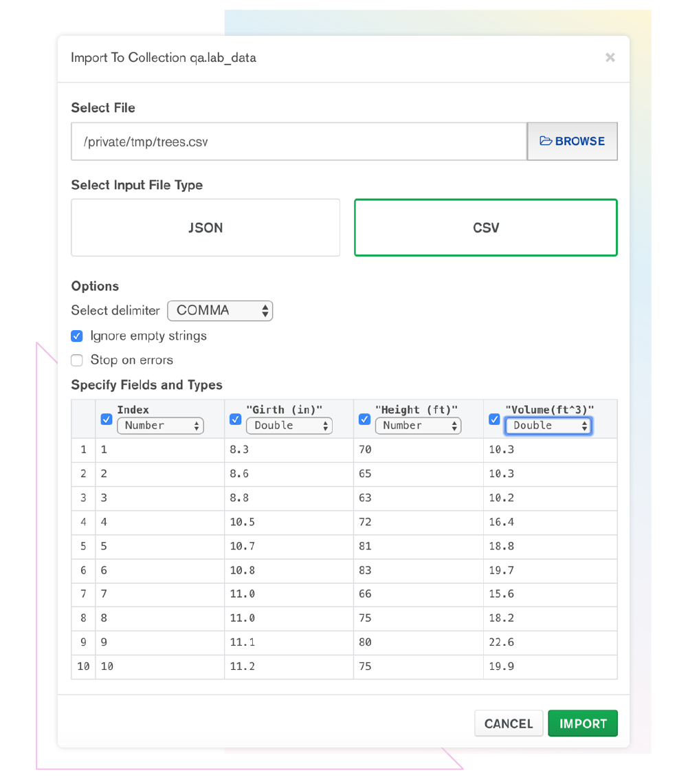The height and width of the screenshot is (784, 688).
Task: Click Height value 81 in row 5
Action: point(365,546)
